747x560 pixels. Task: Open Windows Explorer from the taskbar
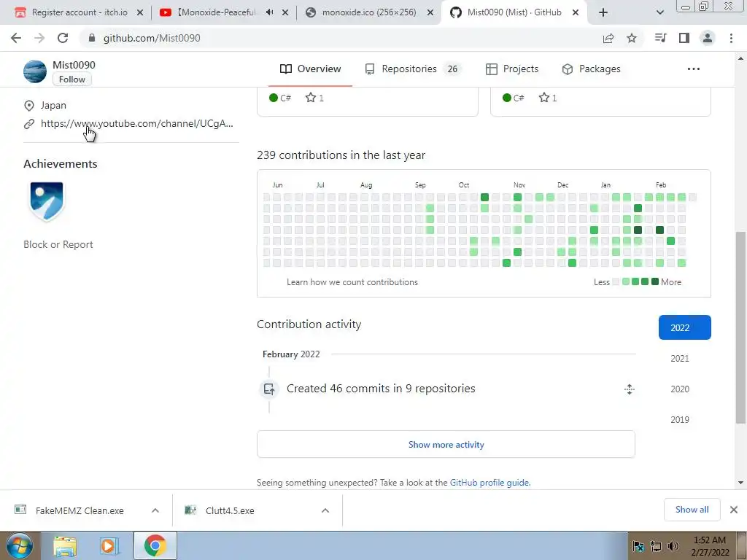click(65, 546)
